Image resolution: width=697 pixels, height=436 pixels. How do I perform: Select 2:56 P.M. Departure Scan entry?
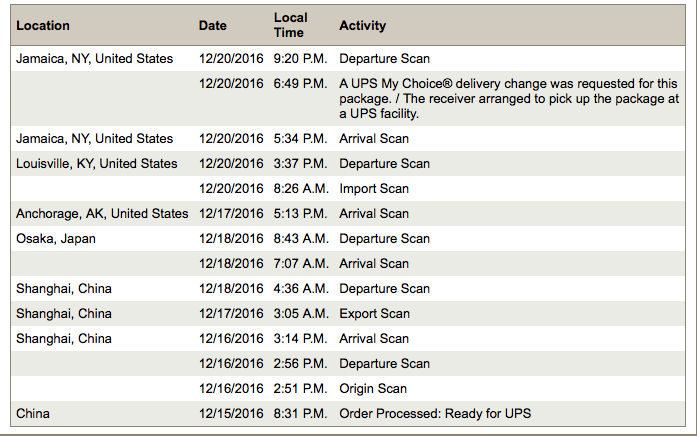(348, 364)
